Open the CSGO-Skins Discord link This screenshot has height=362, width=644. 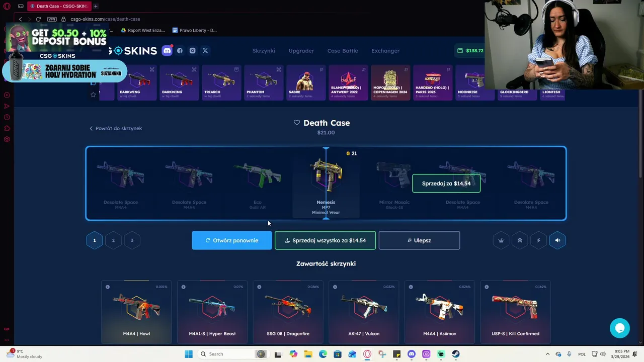[x=167, y=50]
